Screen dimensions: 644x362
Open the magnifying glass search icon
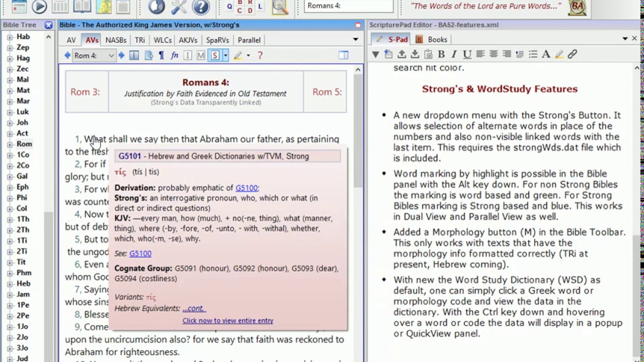click(x=280, y=7)
